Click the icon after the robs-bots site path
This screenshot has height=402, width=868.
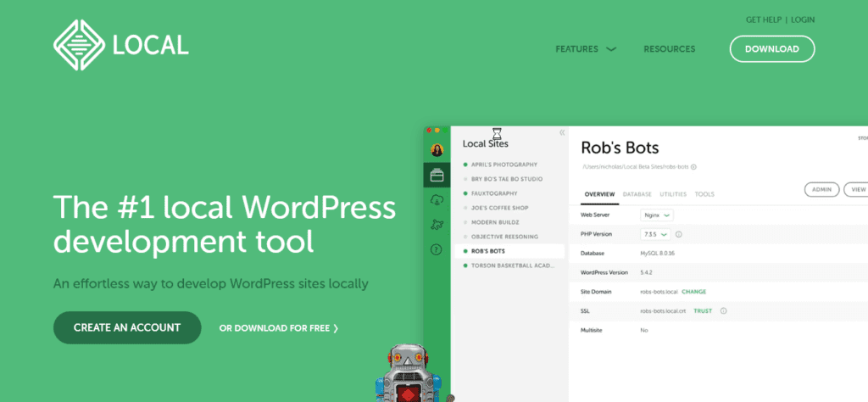[693, 167]
